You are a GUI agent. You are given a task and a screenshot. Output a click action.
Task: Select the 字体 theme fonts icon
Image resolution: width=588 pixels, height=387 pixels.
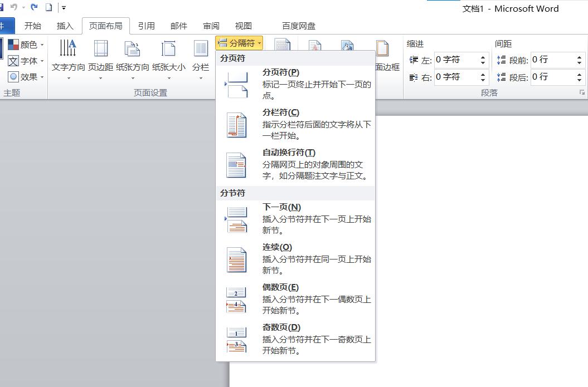pyautogui.click(x=13, y=61)
